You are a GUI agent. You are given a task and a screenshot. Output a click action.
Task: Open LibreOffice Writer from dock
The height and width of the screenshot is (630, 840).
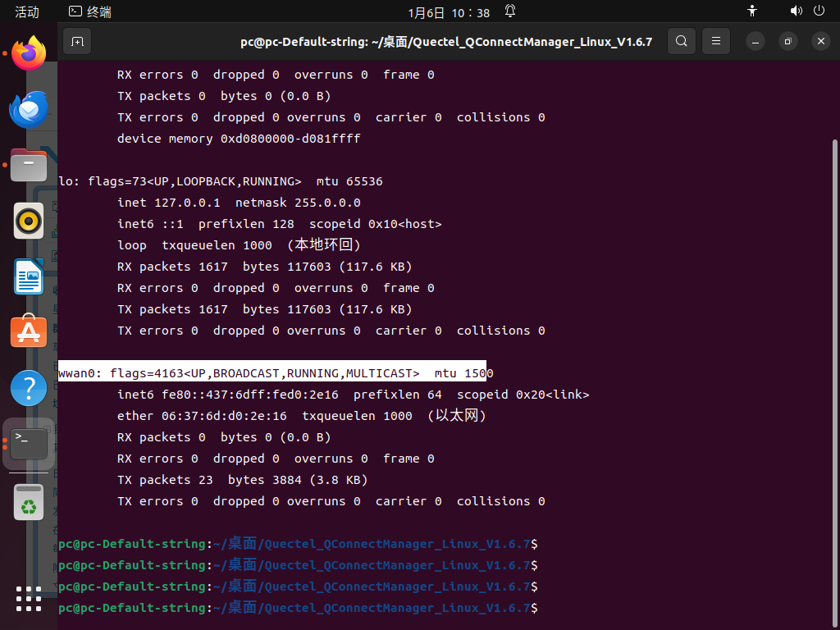pyautogui.click(x=29, y=276)
